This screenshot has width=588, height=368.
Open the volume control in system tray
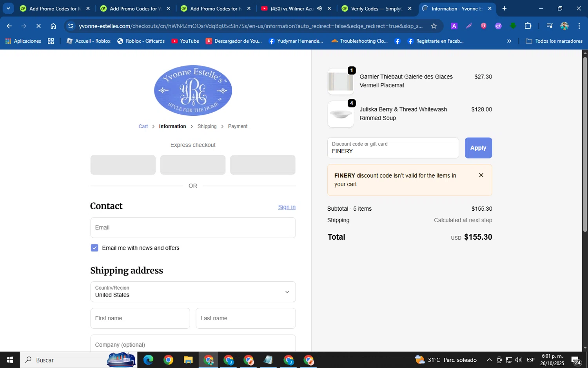[x=518, y=360]
